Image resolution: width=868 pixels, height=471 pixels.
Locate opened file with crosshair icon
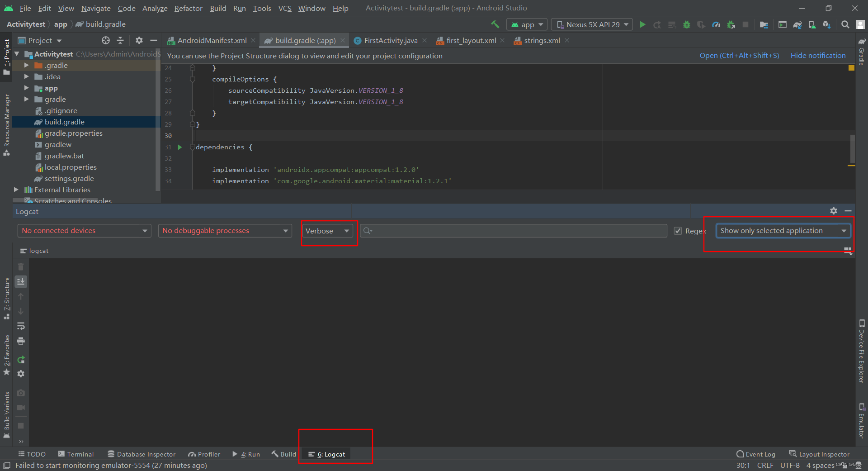106,40
